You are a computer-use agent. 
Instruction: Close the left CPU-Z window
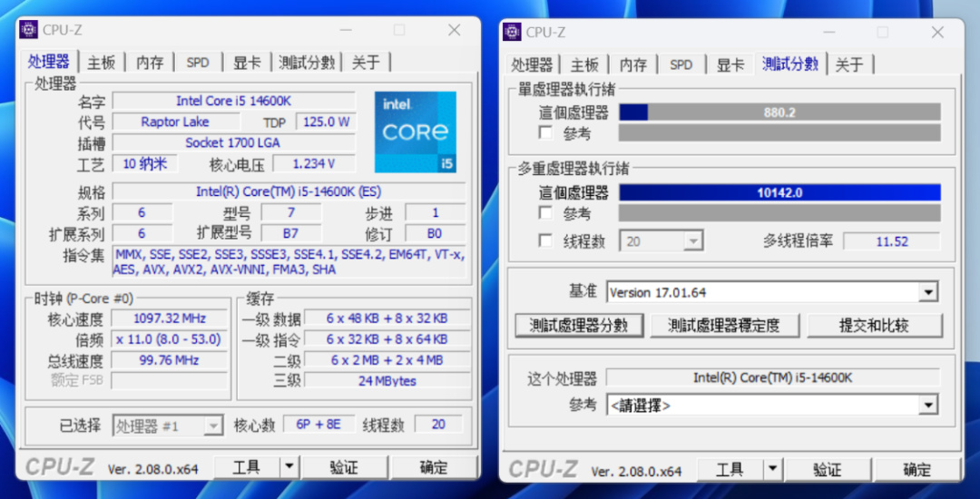455,30
